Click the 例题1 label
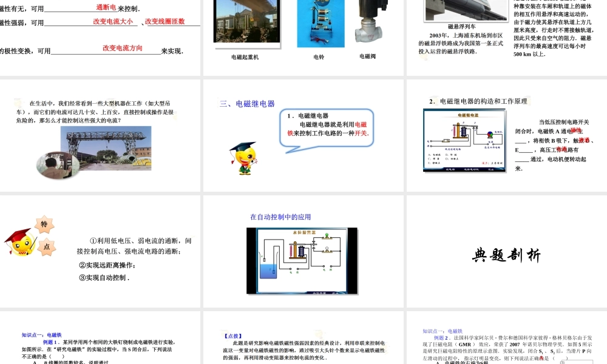Image resolution: width=607 pixels, height=364 pixels. (x=50, y=342)
